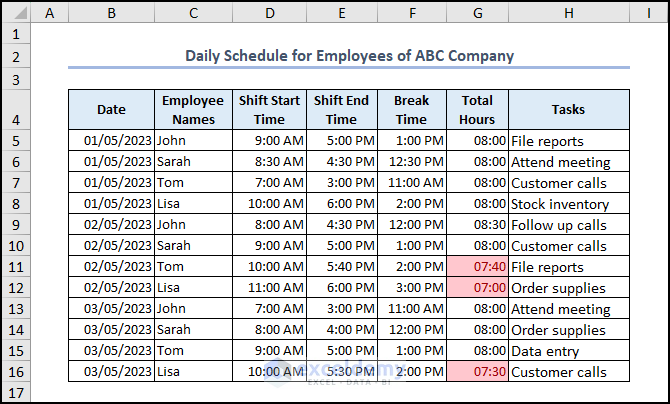Image resolution: width=670 pixels, height=404 pixels.
Task: Select the Shift Start Time header cell
Action: pos(270,109)
